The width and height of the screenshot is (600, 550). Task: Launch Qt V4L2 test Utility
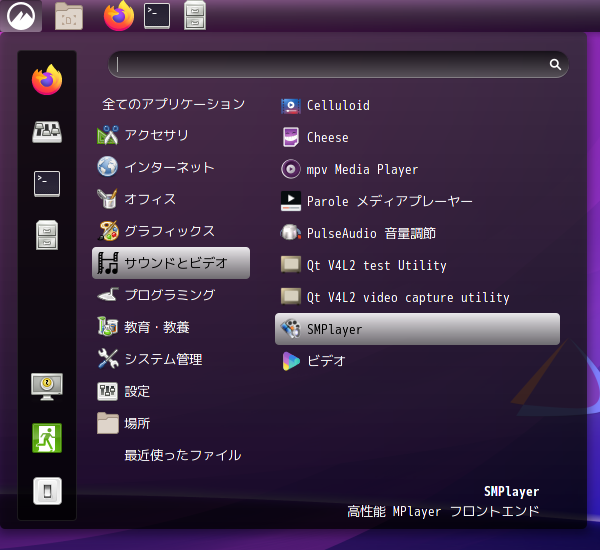pyautogui.click(x=417, y=265)
